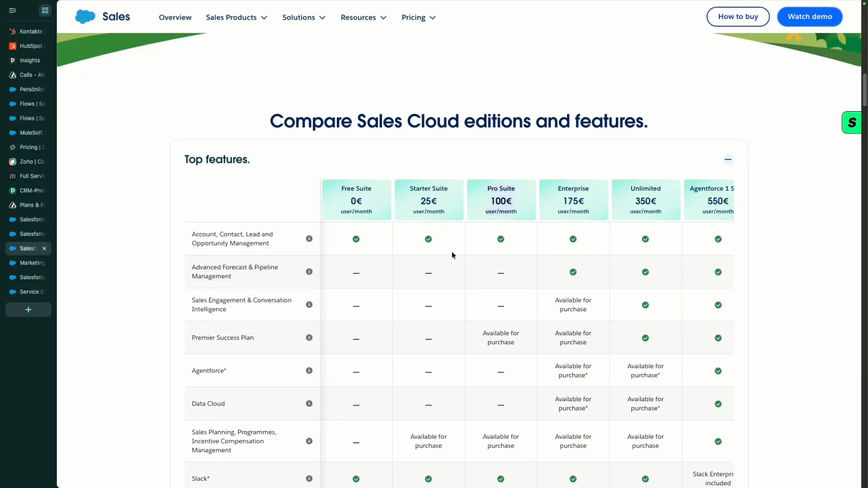This screenshot has width=868, height=488.
Task: Open the Plans & P sidebar tab
Action: [x=28, y=205]
